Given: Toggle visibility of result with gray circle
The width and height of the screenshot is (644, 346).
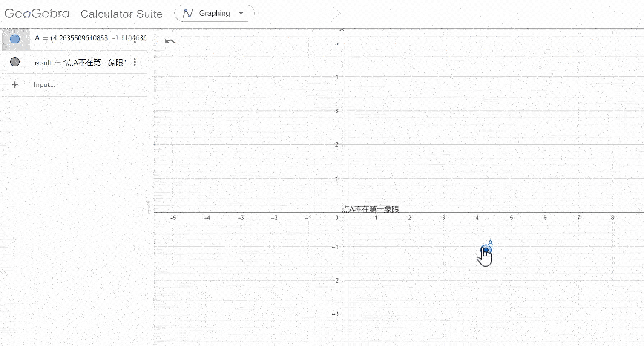Looking at the screenshot, I should click(x=15, y=62).
